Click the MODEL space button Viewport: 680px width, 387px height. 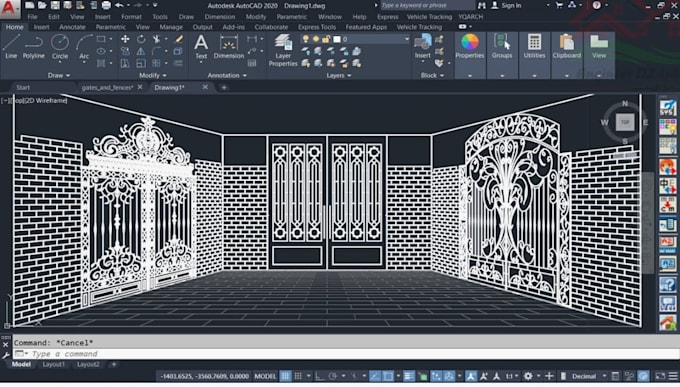point(265,376)
